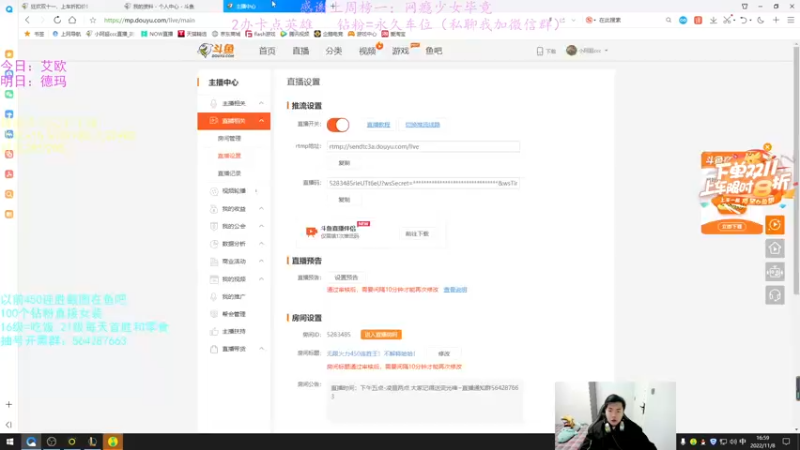
Task: Switch to the first browser tab
Action: tap(60, 6)
